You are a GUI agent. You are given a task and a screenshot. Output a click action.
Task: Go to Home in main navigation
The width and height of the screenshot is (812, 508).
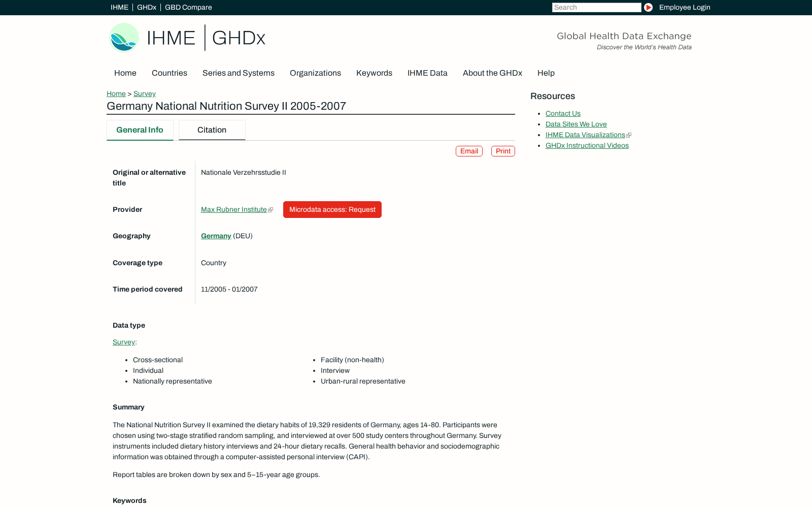click(x=125, y=73)
